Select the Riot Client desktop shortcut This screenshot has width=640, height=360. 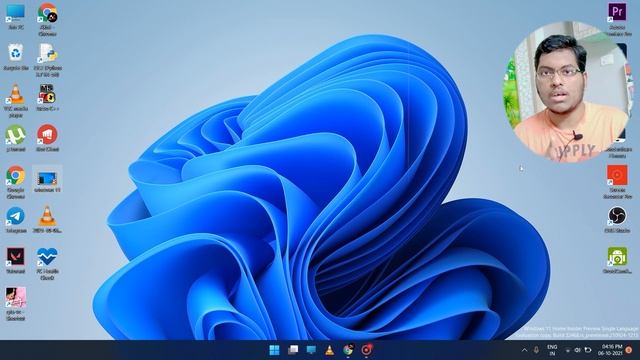[x=47, y=138]
